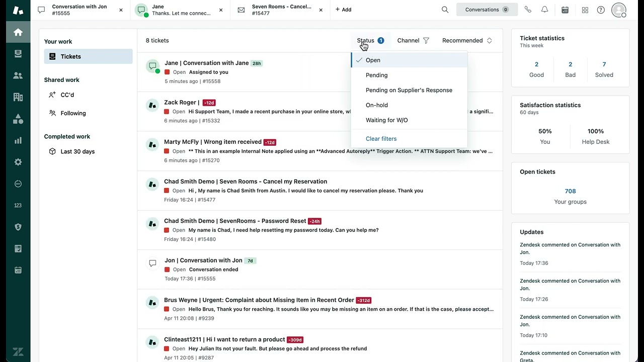Click the Clear filters link
The width and height of the screenshot is (644, 362).
381,139
